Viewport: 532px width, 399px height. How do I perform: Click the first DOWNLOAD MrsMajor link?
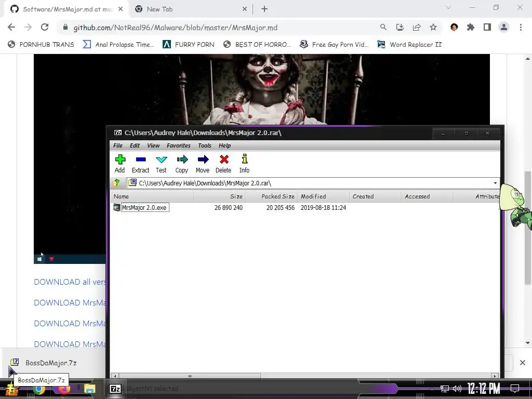pyautogui.click(x=70, y=303)
